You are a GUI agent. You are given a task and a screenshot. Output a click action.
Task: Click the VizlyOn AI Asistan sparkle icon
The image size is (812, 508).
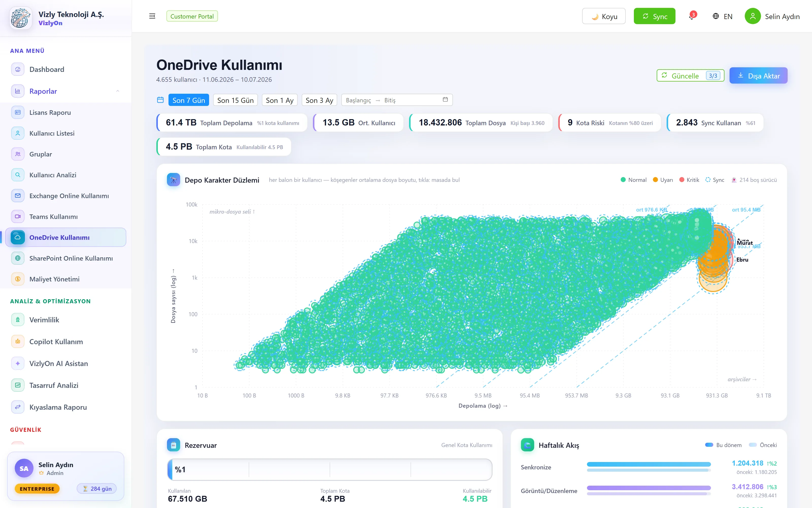[18, 363]
